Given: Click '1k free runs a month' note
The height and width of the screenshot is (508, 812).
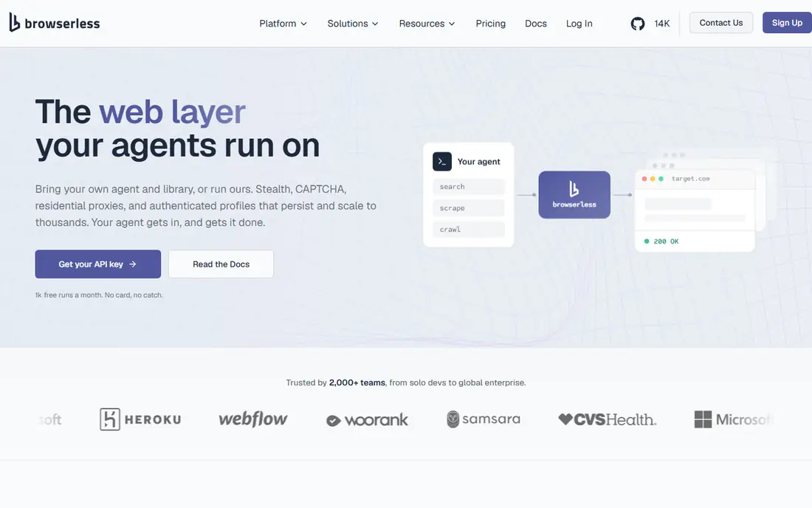Looking at the screenshot, I should tap(99, 295).
